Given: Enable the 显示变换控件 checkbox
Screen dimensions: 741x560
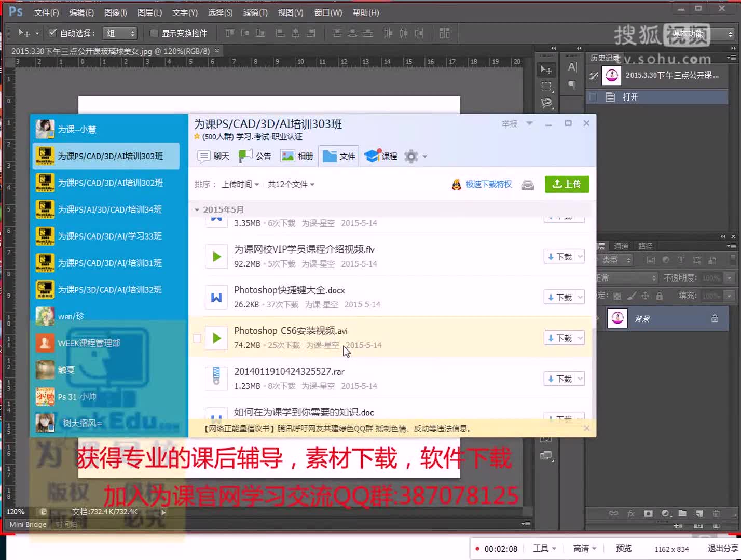Looking at the screenshot, I should pyautogui.click(x=154, y=33).
